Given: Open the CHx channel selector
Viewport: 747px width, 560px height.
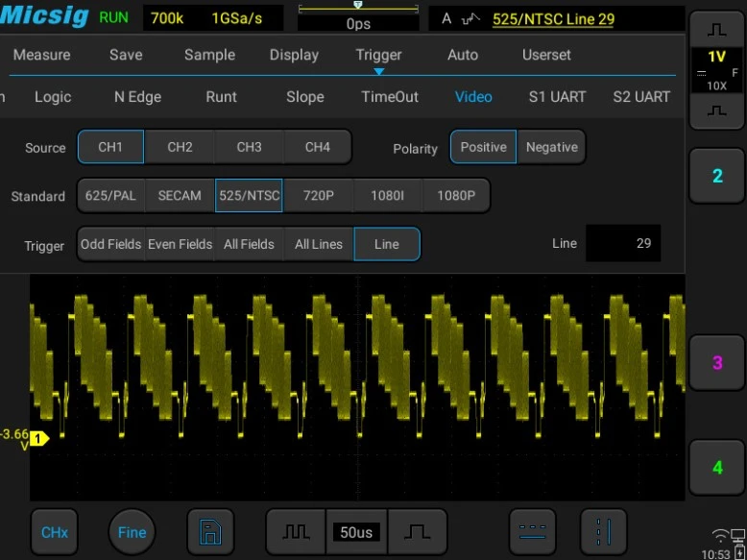Looking at the screenshot, I should pos(55,532).
